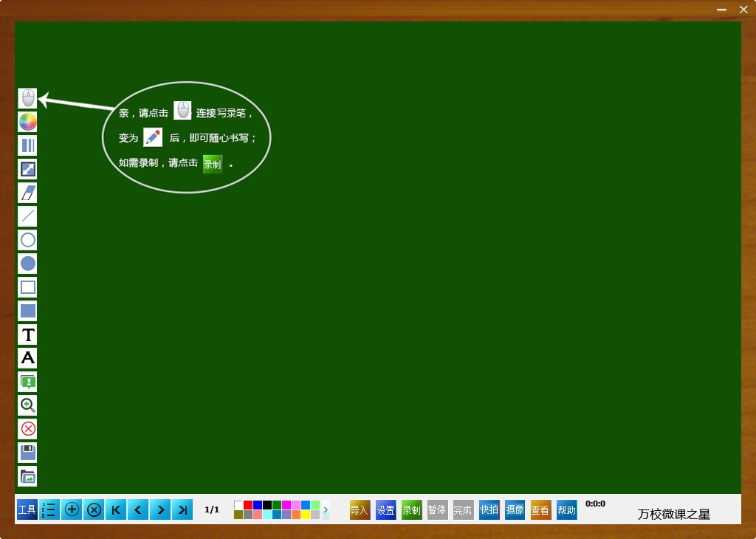The width and height of the screenshot is (756, 539).
Task: Go to next page arrow
Action: click(x=160, y=509)
